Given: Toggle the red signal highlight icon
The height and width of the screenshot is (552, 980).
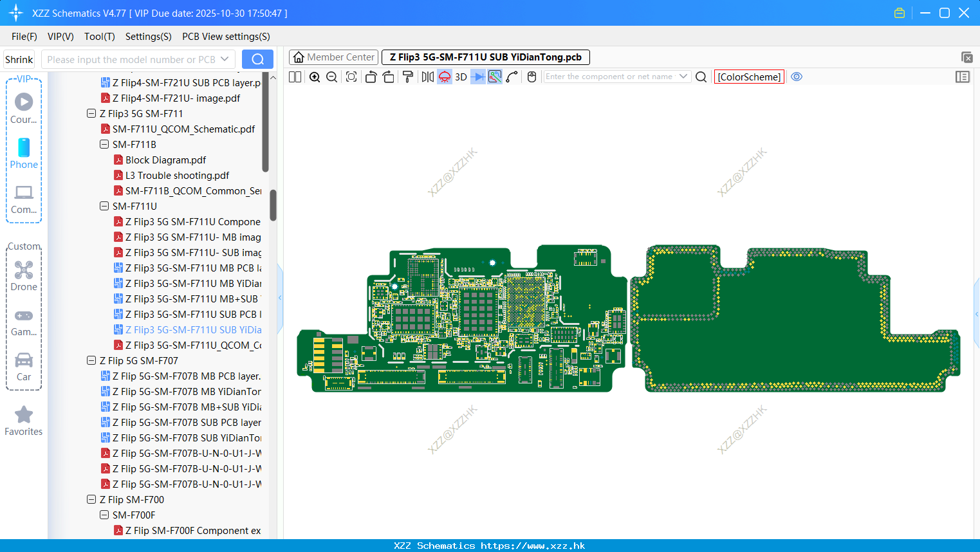Looking at the screenshot, I should coord(445,77).
